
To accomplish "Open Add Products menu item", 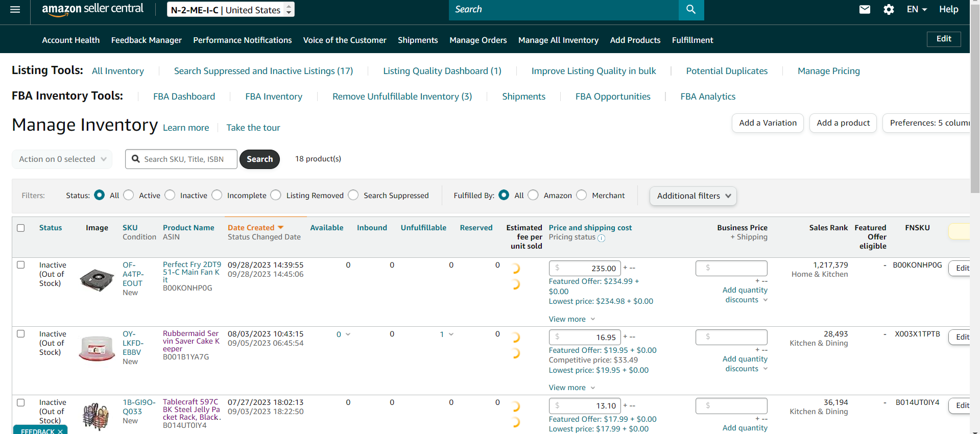I will click(635, 40).
